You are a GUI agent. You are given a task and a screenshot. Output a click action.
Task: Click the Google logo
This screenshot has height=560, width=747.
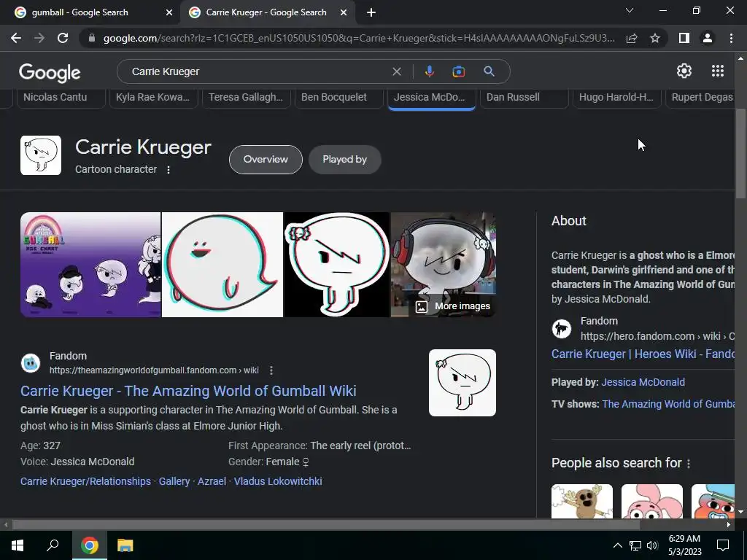(x=50, y=72)
